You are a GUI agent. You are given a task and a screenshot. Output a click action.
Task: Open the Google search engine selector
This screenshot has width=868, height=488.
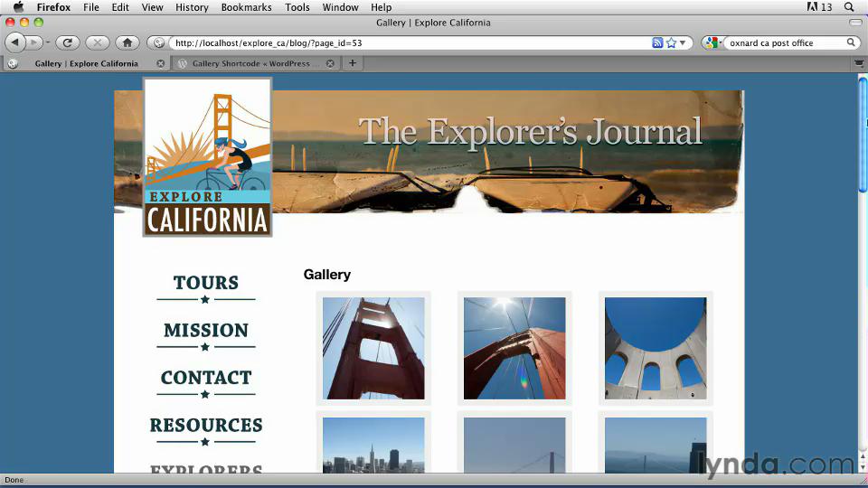(713, 42)
